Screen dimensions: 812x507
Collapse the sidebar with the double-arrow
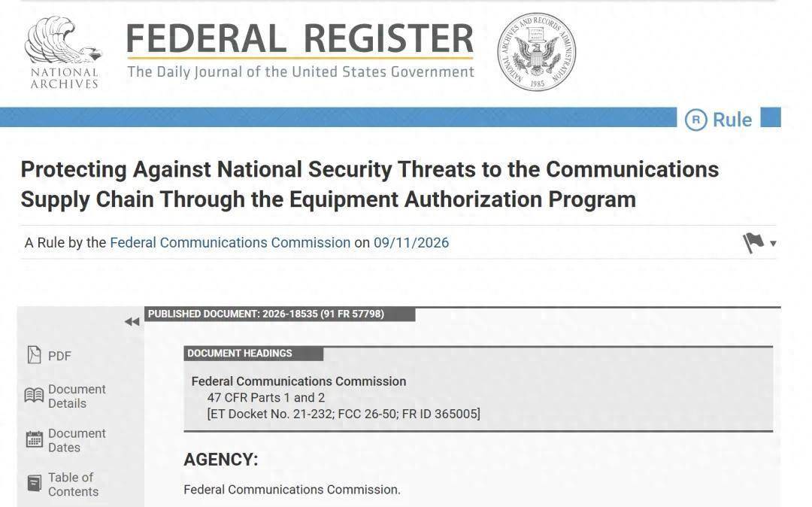[x=132, y=322]
